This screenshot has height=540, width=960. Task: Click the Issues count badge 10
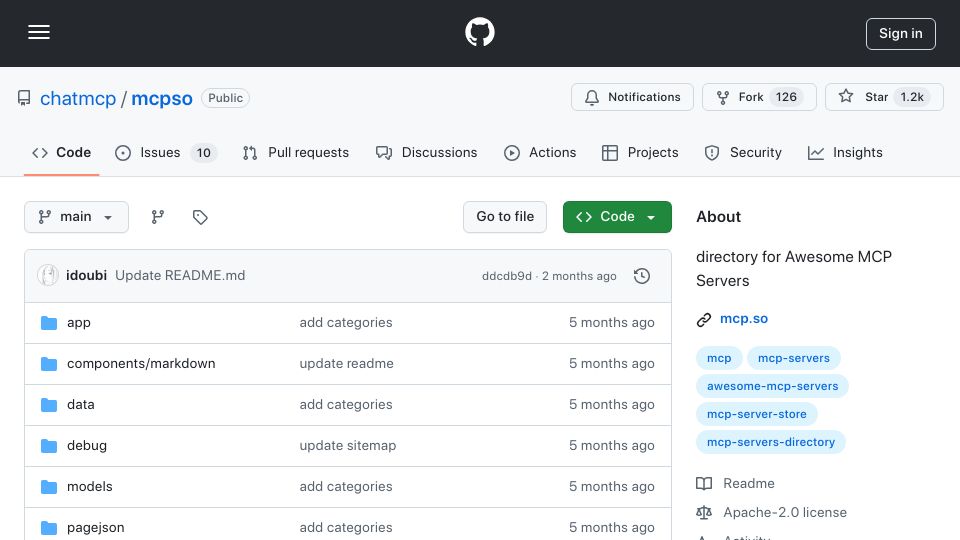(204, 152)
